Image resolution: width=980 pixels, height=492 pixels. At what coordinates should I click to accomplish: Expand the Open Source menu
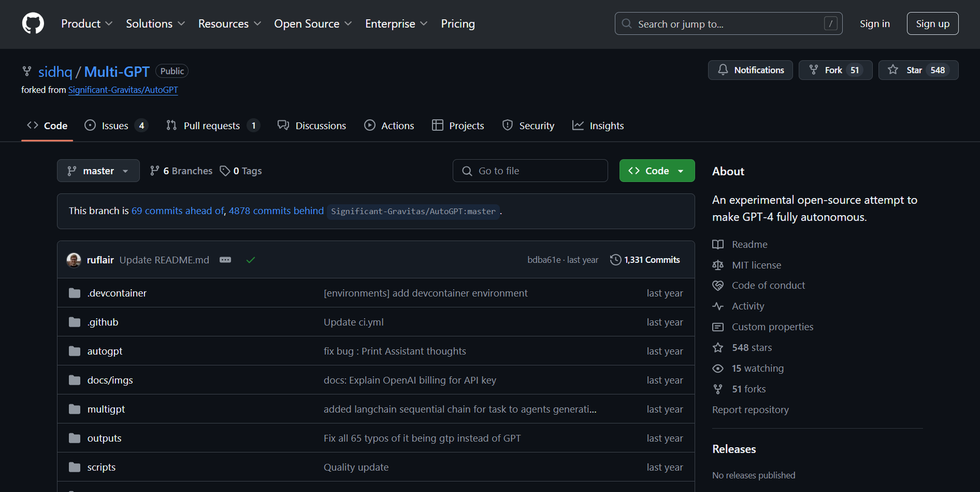coord(313,24)
